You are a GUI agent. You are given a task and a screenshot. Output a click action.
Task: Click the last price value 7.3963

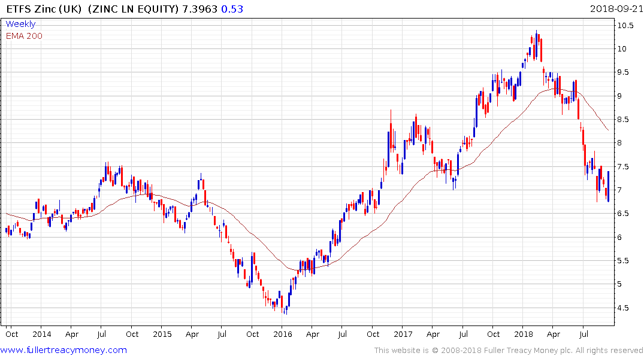click(x=199, y=9)
